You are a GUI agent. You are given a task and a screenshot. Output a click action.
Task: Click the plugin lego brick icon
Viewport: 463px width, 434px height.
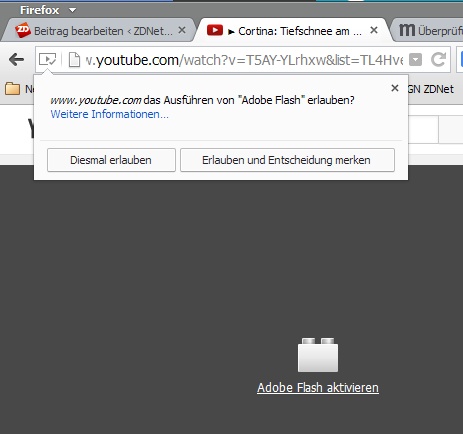[318, 355]
